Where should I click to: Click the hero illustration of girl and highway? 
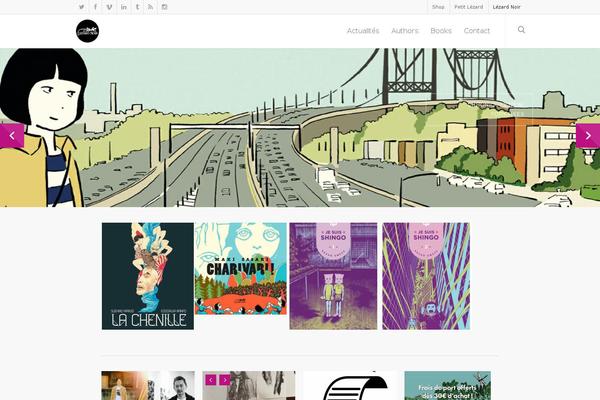[300, 127]
